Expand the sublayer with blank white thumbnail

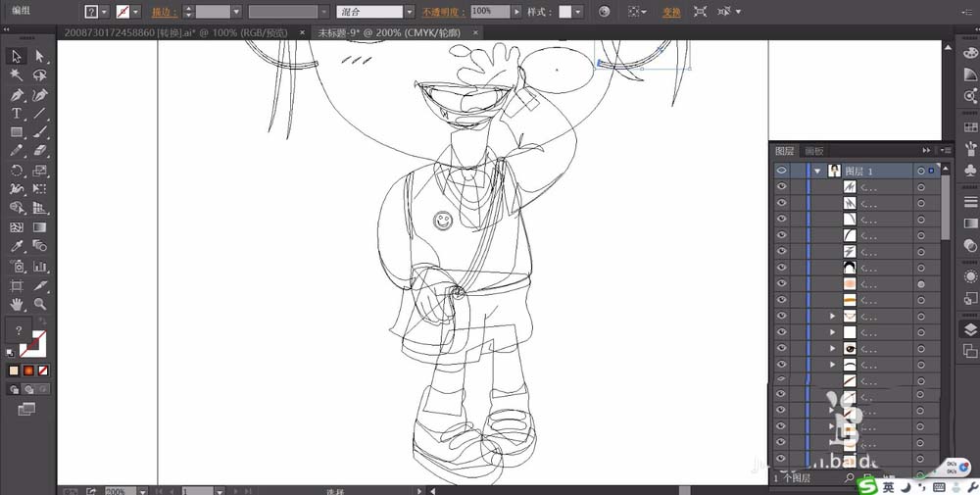tap(832, 332)
